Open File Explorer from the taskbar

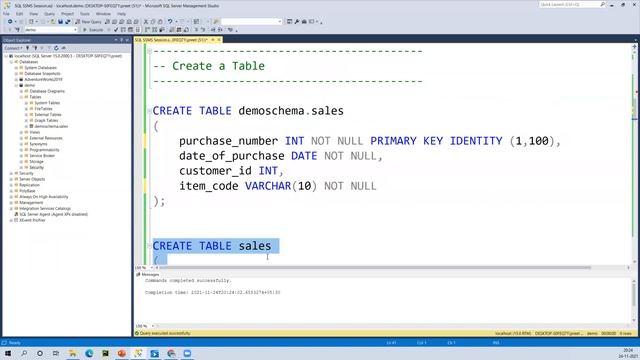coord(73,353)
